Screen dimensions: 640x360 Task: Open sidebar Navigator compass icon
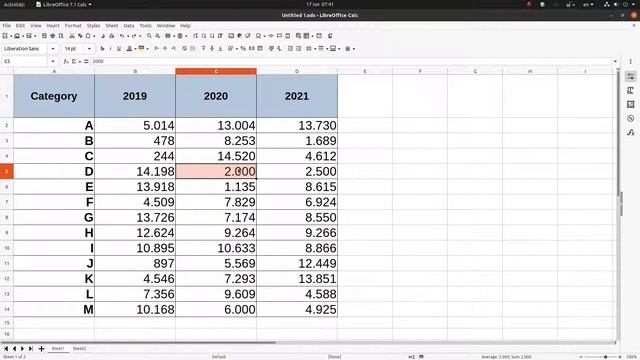point(631,118)
